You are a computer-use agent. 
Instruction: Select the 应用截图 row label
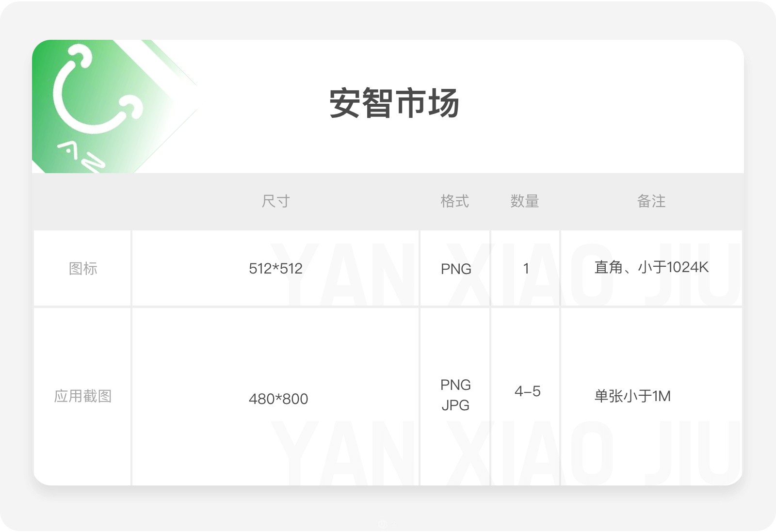(x=83, y=396)
